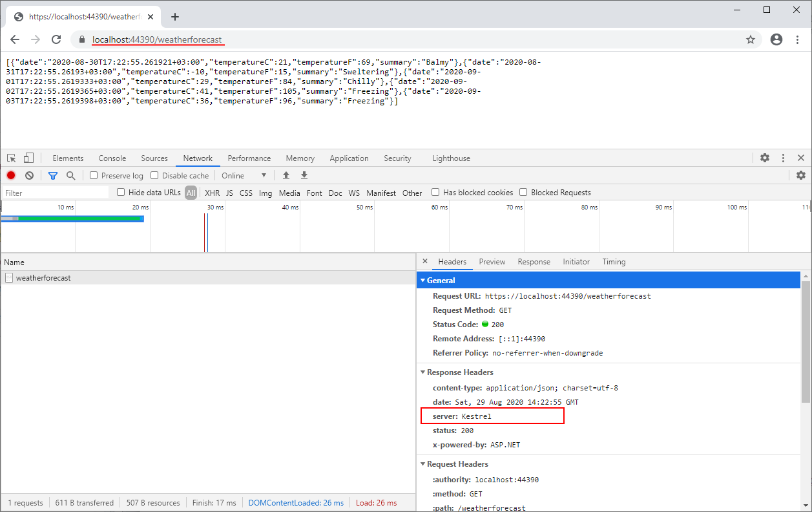The width and height of the screenshot is (812, 512).
Task: Filter requests by XHR
Action: click(212, 193)
